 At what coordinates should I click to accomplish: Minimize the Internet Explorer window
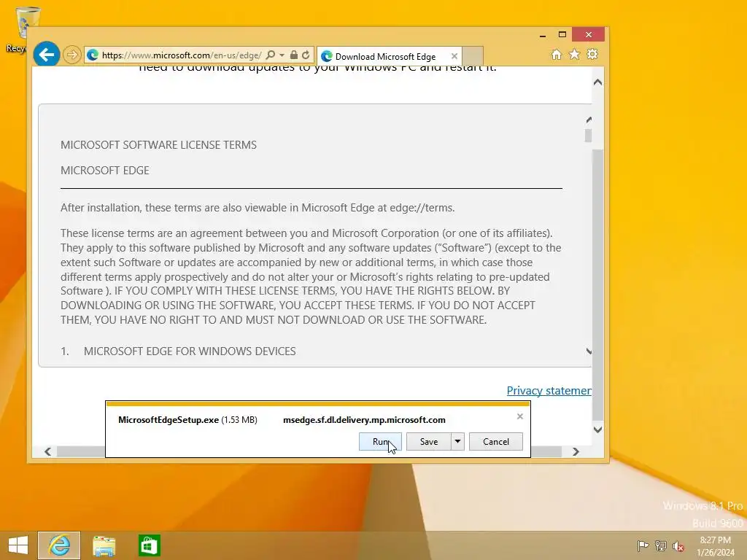(x=543, y=35)
